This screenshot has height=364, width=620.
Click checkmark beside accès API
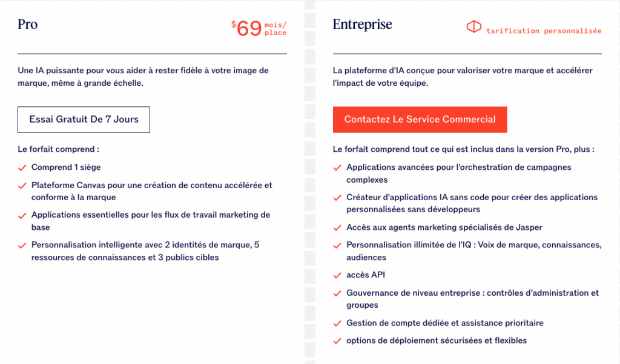coord(337,276)
